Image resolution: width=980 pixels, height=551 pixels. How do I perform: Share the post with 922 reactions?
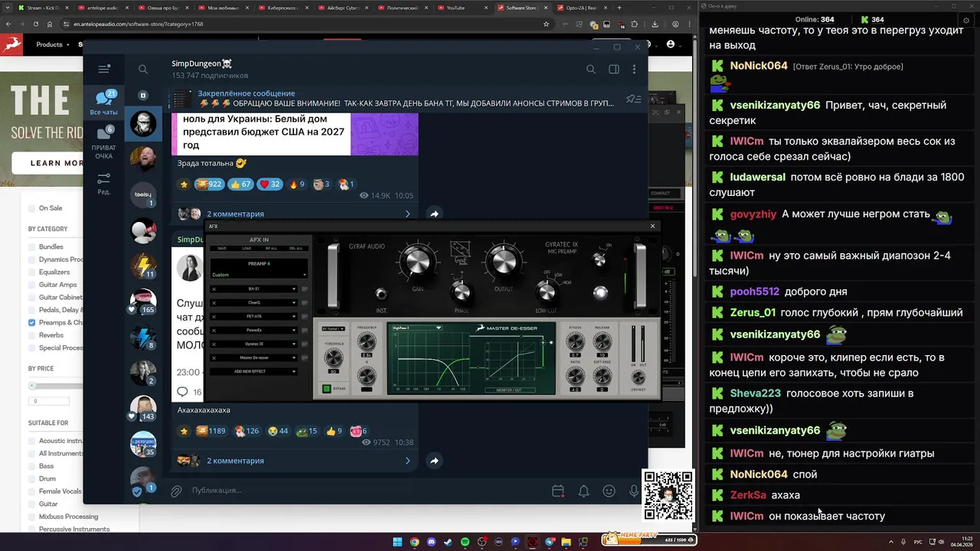[x=434, y=214]
